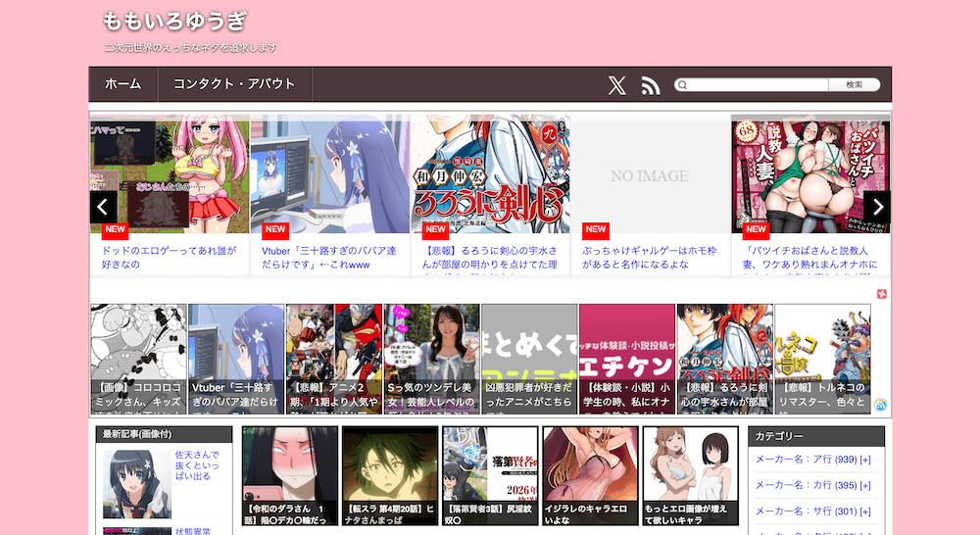Open the 【令和のダラさん 1話】 card
This screenshot has height=535, width=980.
289,476
